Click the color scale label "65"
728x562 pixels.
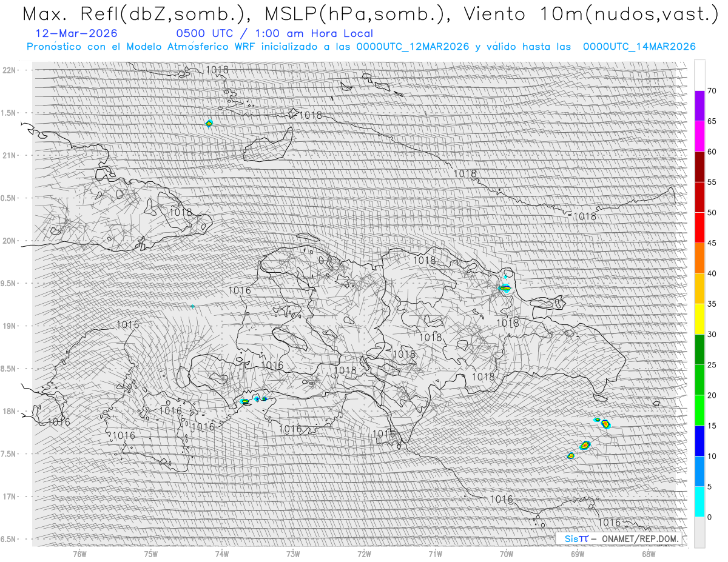click(712, 121)
